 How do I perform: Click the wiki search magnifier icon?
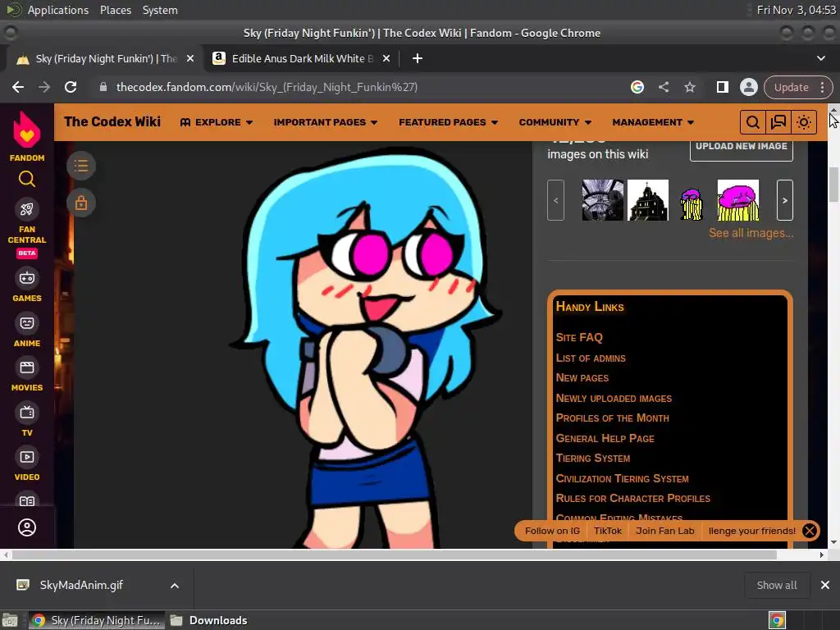pos(753,122)
